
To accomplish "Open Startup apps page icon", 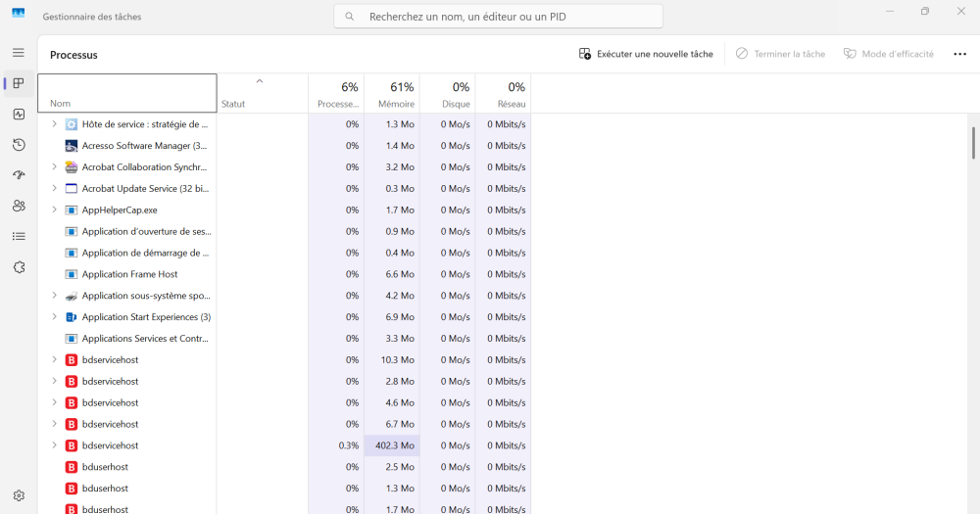I will [19, 175].
